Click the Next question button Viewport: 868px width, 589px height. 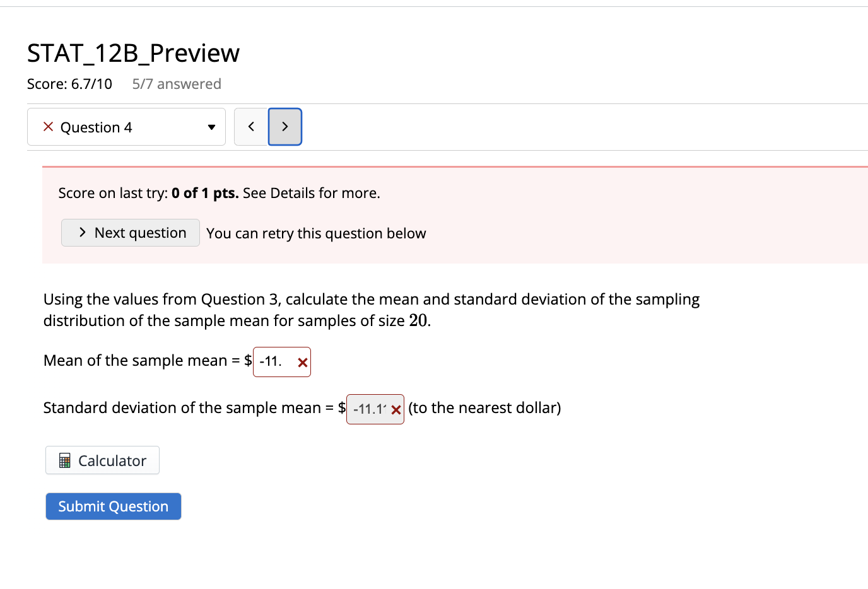click(x=130, y=232)
